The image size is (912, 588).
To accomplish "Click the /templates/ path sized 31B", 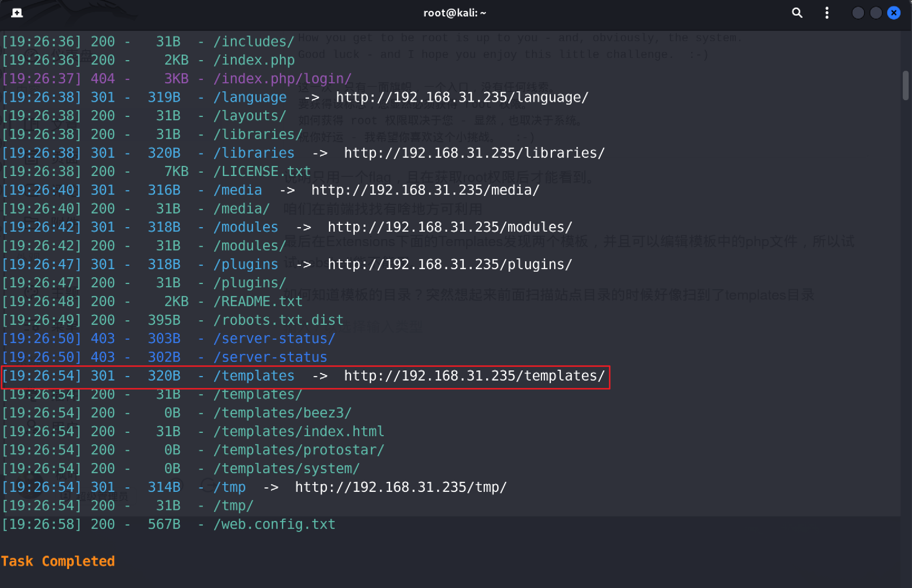I will click(258, 395).
